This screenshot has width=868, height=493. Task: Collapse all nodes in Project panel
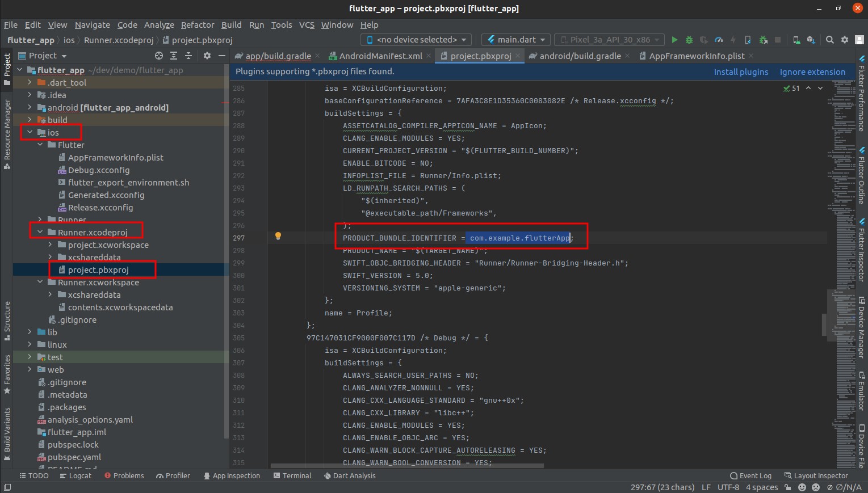188,56
